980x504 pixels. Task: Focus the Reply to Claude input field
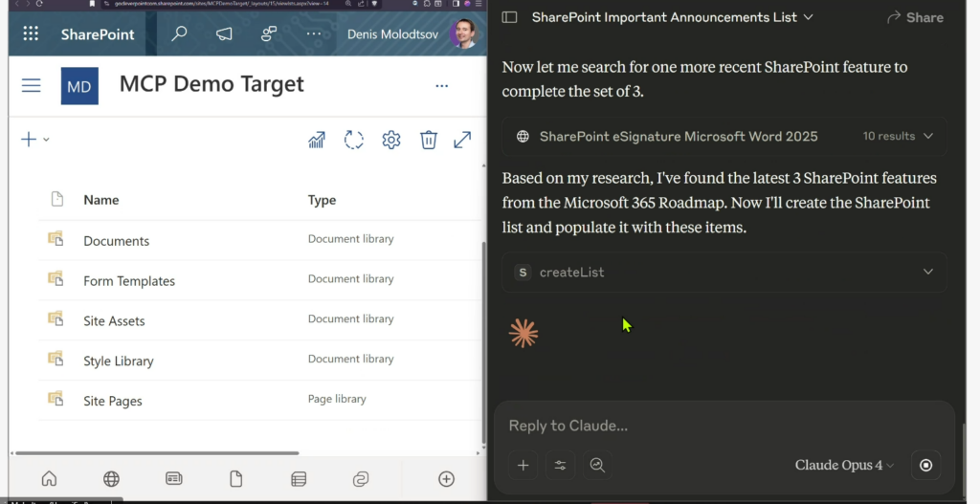click(724, 426)
